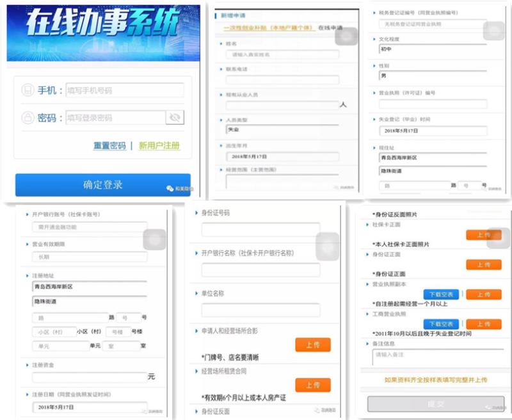Focus the 填写手机号码 input field
This screenshot has width=512, height=420.
[124, 90]
